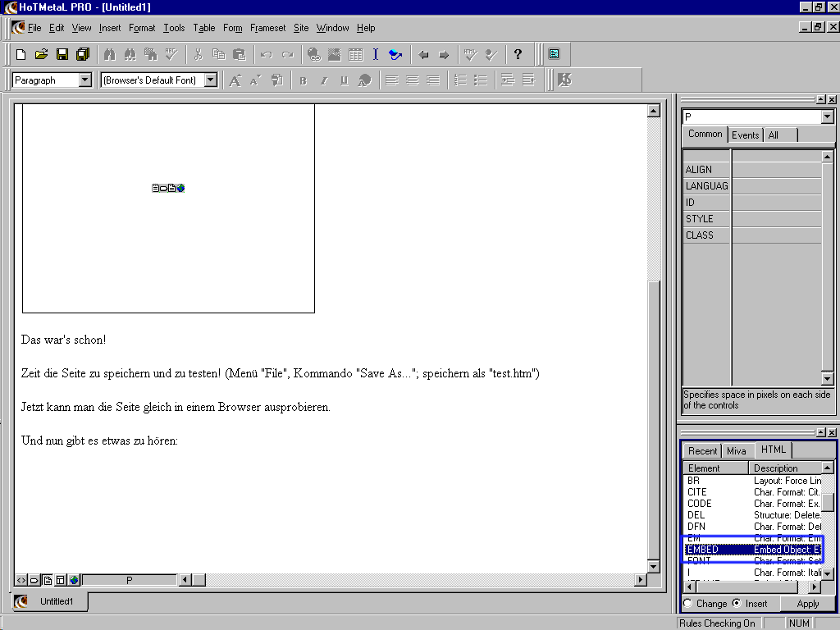Click the Insert image toolbar icon

pos(335,55)
